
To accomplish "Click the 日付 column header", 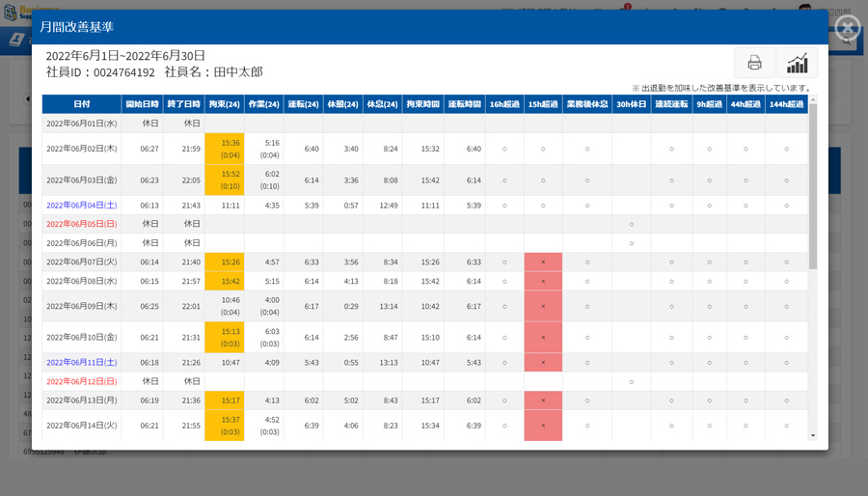I will click(x=82, y=104).
